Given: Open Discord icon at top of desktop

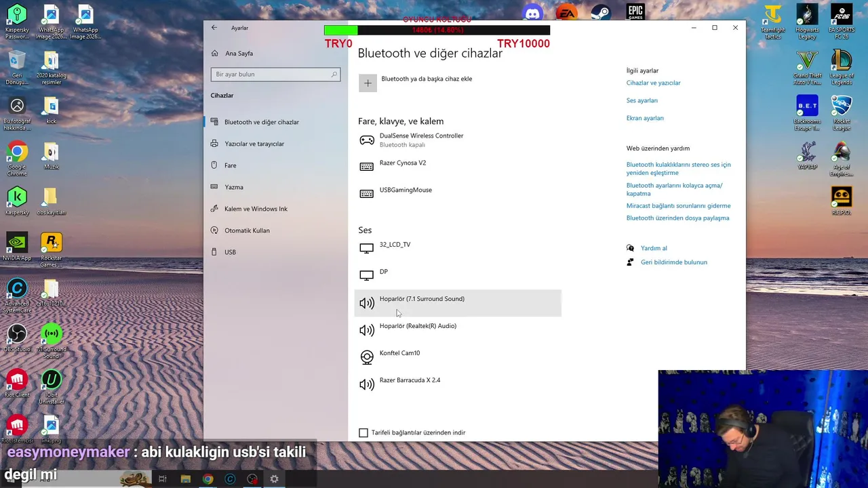Looking at the screenshot, I should click(532, 12).
